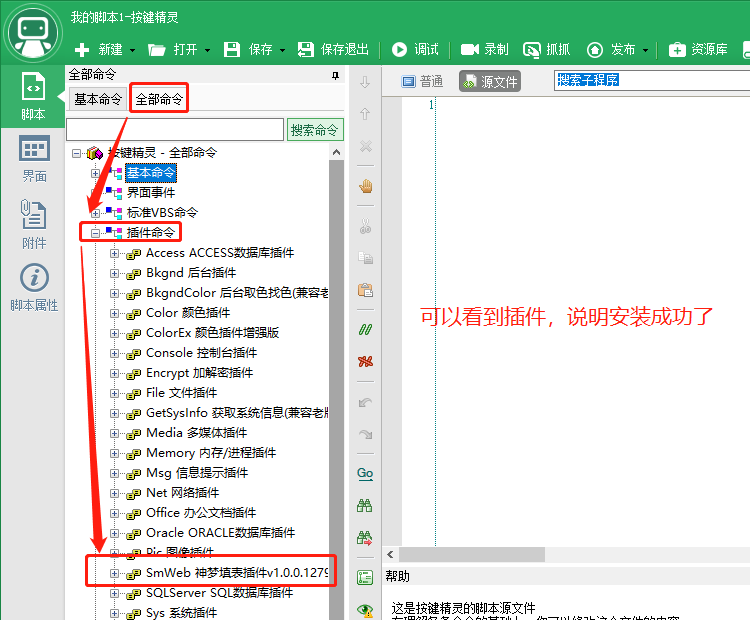Switch to the 基本命令 tab
The image size is (750, 620).
[x=98, y=99]
